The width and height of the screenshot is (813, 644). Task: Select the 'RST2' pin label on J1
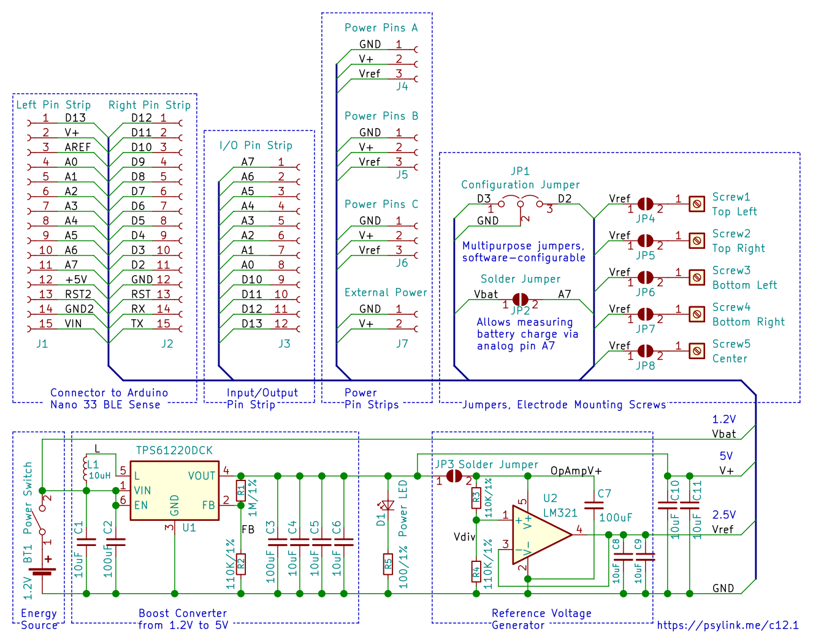pos(78,294)
